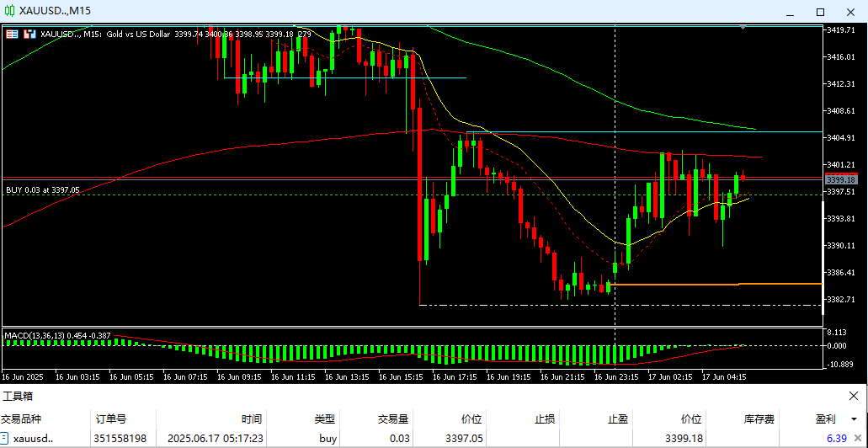Click the 止损 column header
Screen dimensions: 868x448
coord(545,419)
